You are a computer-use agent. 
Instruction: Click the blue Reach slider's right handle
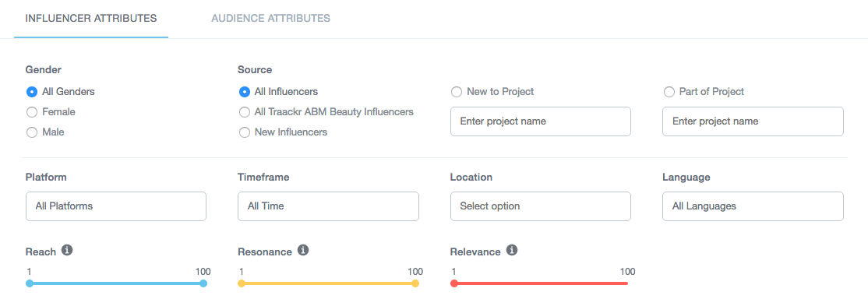point(203,283)
